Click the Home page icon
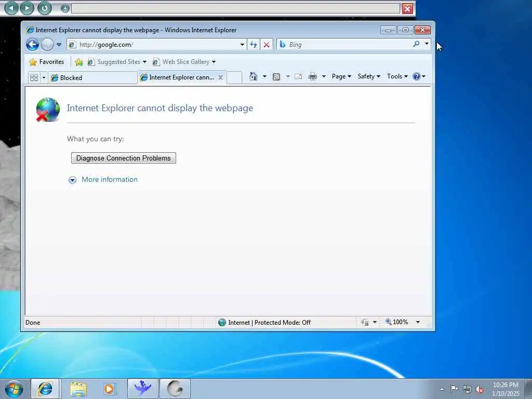 point(253,76)
